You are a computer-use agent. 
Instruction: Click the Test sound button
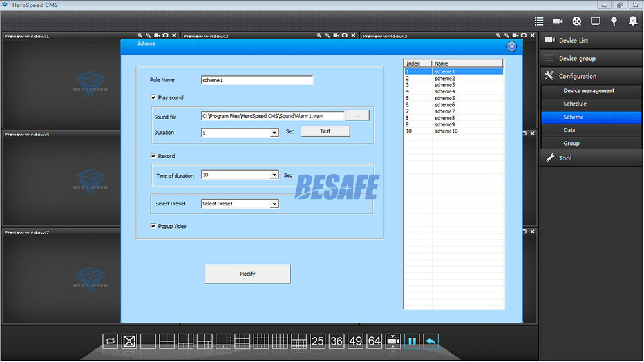325,131
